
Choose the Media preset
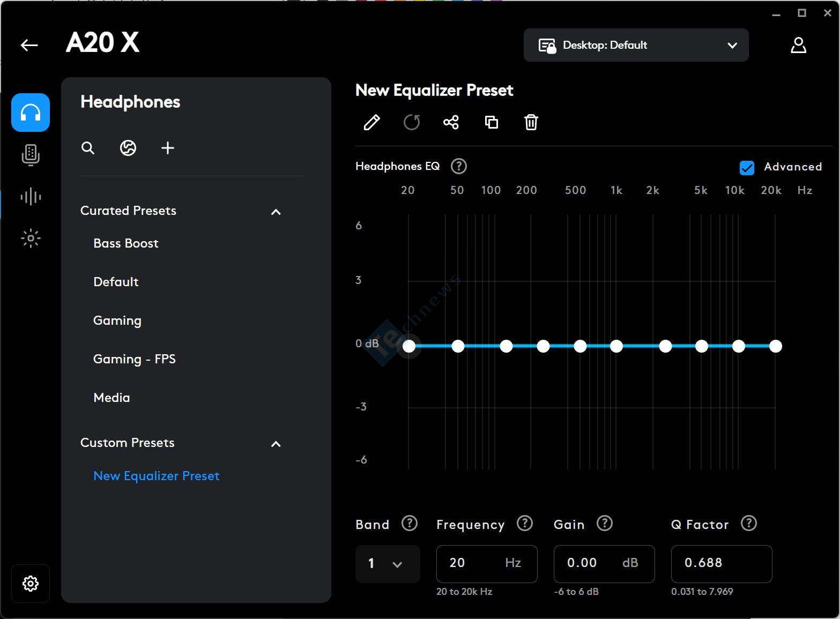[111, 398]
